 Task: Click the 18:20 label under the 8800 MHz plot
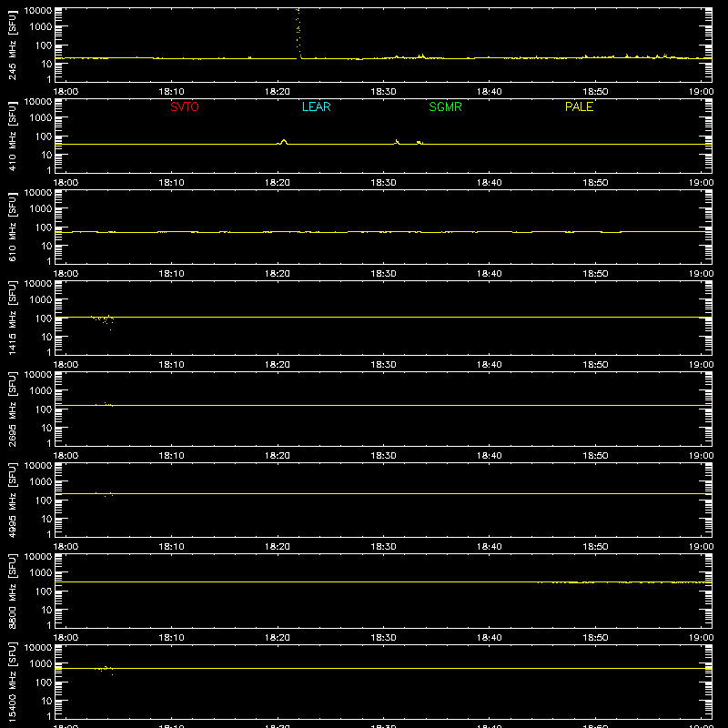point(278,638)
